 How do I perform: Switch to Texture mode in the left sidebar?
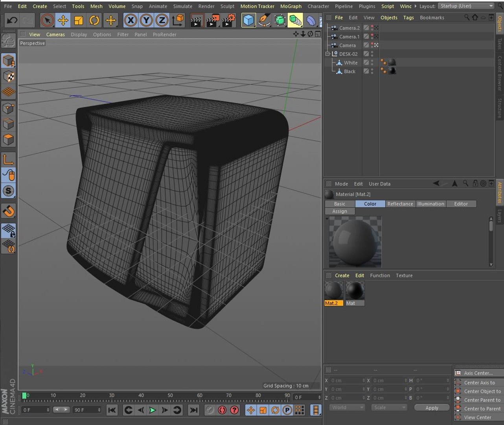point(8,76)
